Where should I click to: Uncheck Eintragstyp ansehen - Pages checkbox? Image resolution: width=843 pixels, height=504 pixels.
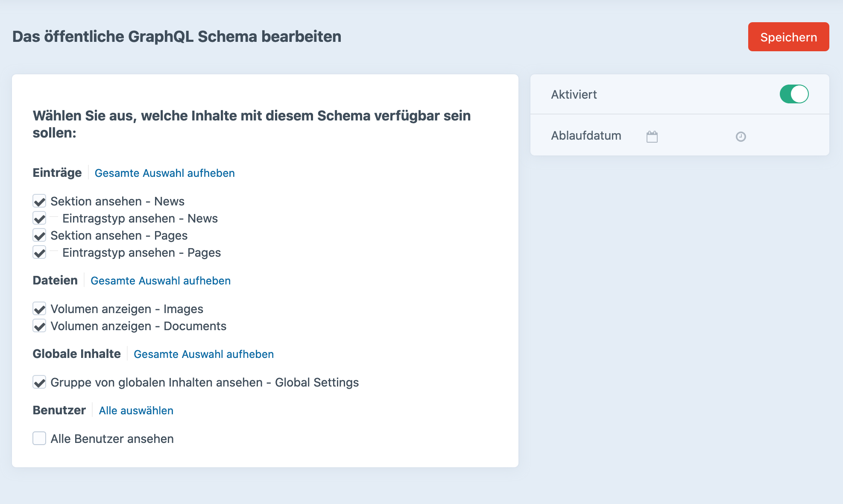[x=39, y=252]
